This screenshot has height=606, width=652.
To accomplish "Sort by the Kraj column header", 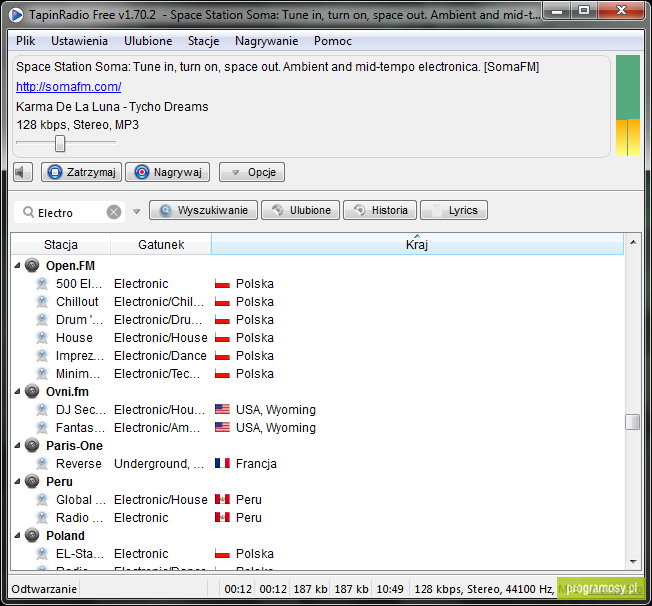I will 417,244.
